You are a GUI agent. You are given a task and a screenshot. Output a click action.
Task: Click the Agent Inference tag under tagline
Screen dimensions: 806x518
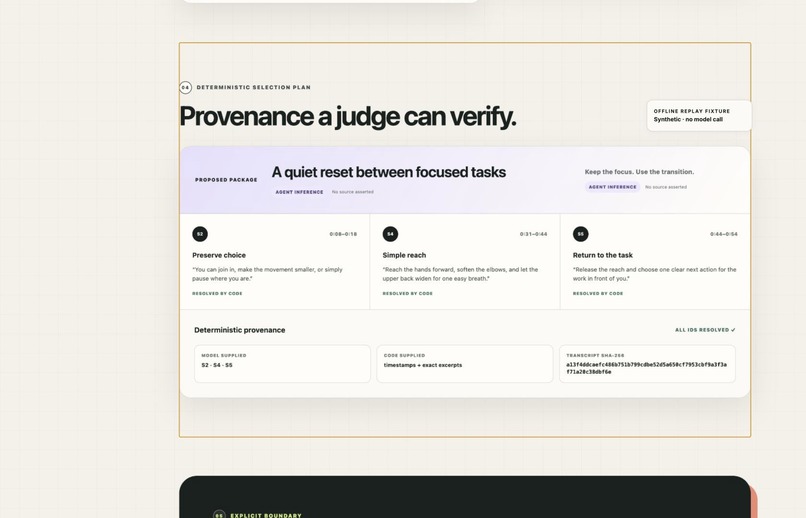[x=612, y=187]
